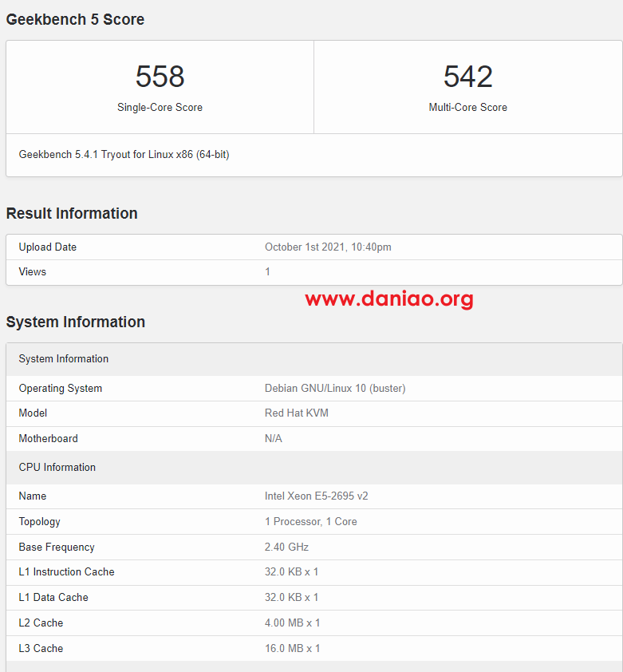Click the Model row label
Image resolution: width=623 pixels, height=672 pixels.
(x=33, y=413)
